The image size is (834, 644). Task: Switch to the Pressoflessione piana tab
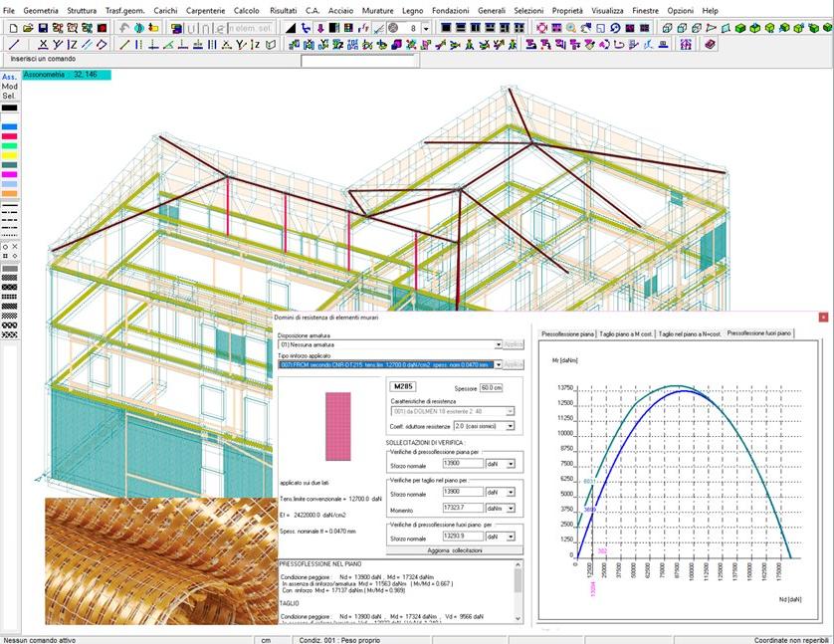(x=566, y=333)
